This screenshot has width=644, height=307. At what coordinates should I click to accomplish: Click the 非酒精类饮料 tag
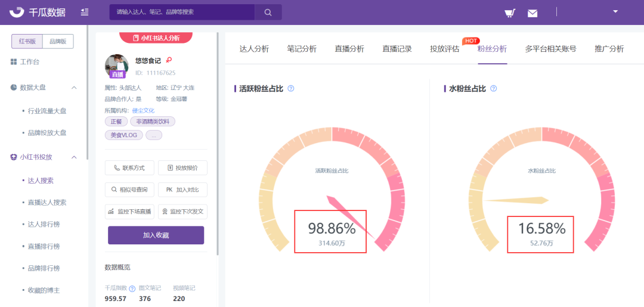(x=153, y=122)
